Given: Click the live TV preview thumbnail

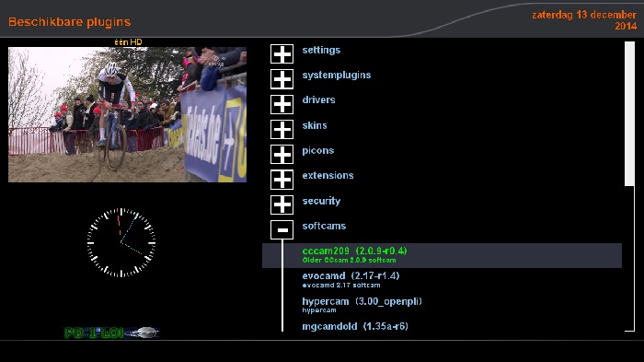Looking at the screenshot, I should [x=127, y=114].
